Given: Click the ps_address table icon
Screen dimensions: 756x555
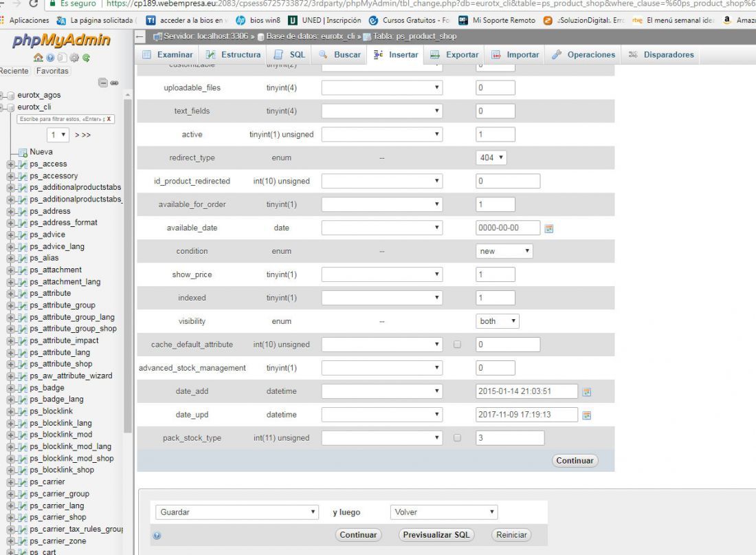Looking at the screenshot, I should (22, 211).
